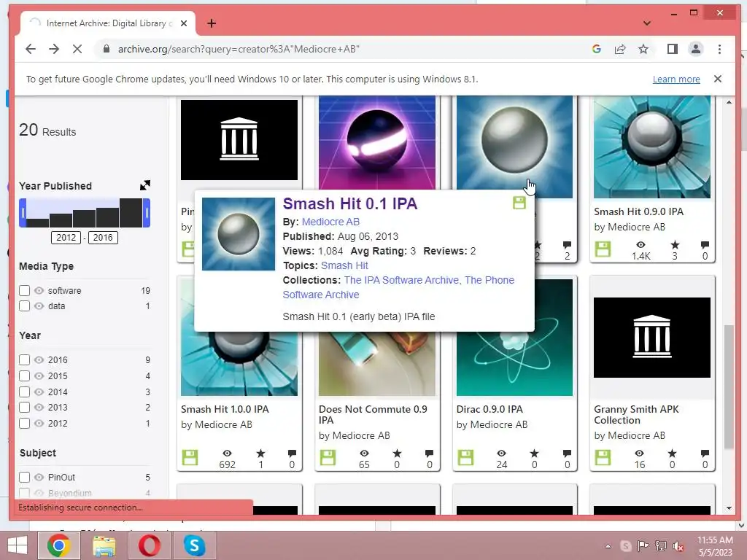Open Dirac 0.9.0 IPA thumbnail
The image size is (747, 560).
click(514, 338)
